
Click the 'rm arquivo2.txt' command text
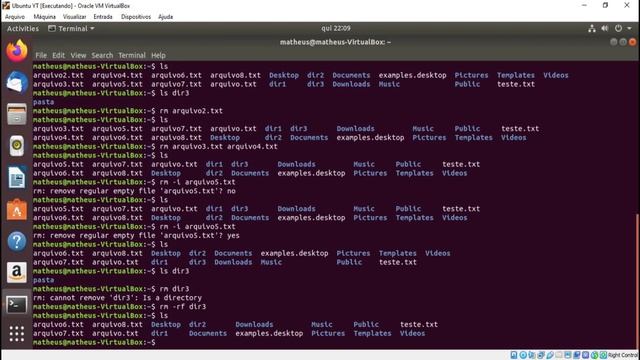point(191,111)
